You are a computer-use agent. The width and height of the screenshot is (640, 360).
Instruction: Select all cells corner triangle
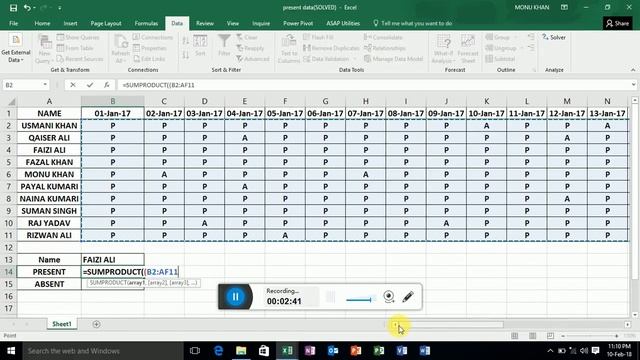click(x=11, y=101)
